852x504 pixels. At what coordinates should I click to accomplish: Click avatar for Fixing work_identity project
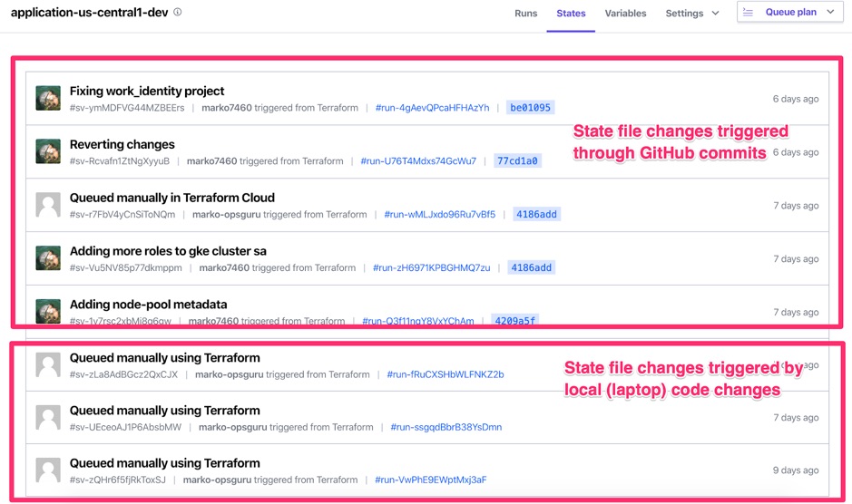click(x=48, y=99)
